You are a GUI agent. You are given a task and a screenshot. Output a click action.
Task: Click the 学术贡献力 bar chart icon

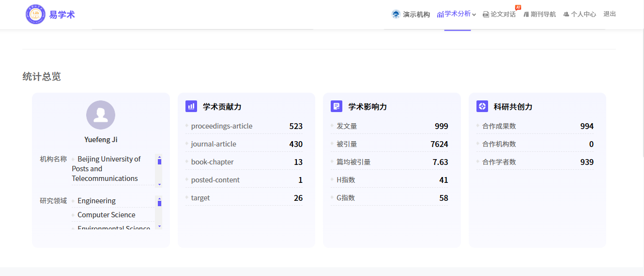(x=191, y=106)
